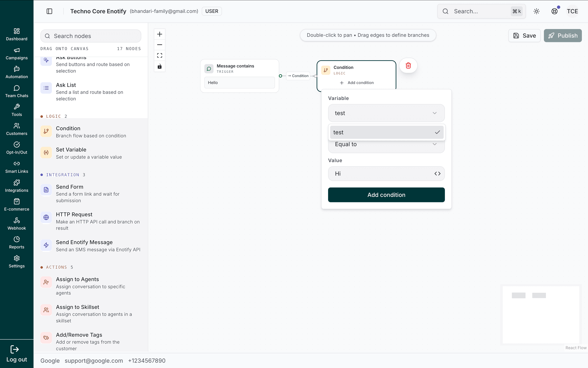The height and width of the screenshot is (368, 588).
Task: Click the ACTIONS category header
Action: (57, 267)
